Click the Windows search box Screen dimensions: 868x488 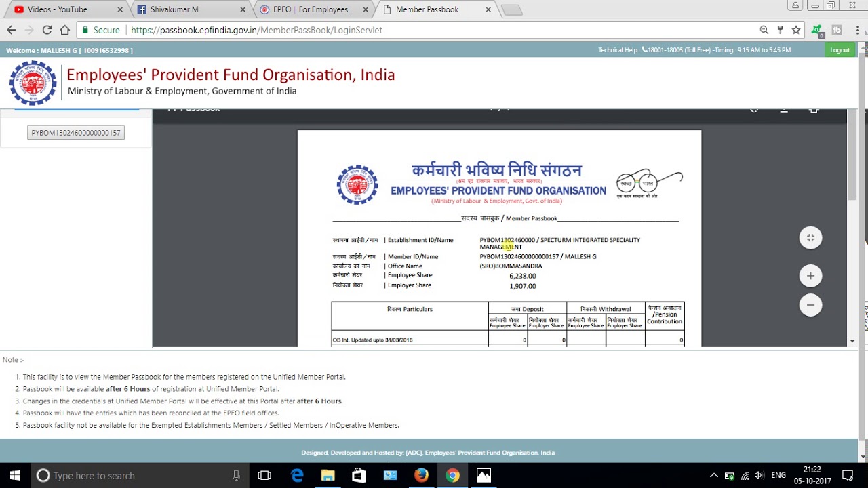coord(138,475)
